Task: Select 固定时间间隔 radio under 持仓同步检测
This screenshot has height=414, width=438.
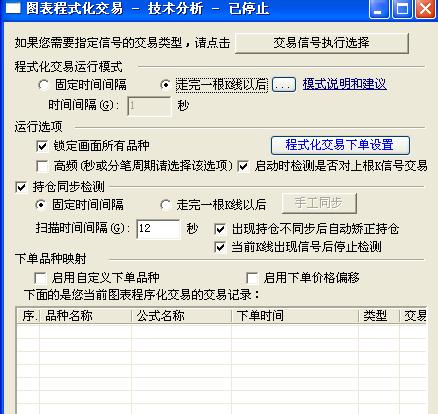Action: pyautogui.click(x=41, y=205)
